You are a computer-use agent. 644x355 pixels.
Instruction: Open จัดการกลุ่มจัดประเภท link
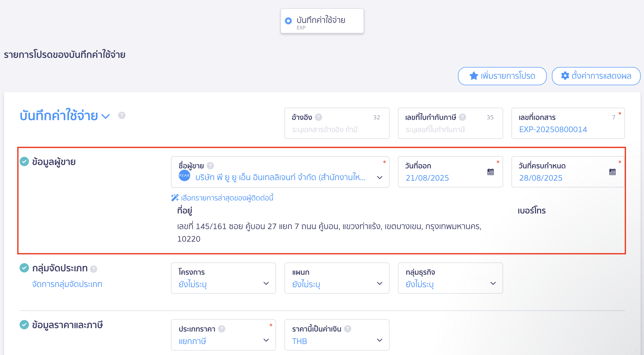pyautogui.click(x=67, y=284)
